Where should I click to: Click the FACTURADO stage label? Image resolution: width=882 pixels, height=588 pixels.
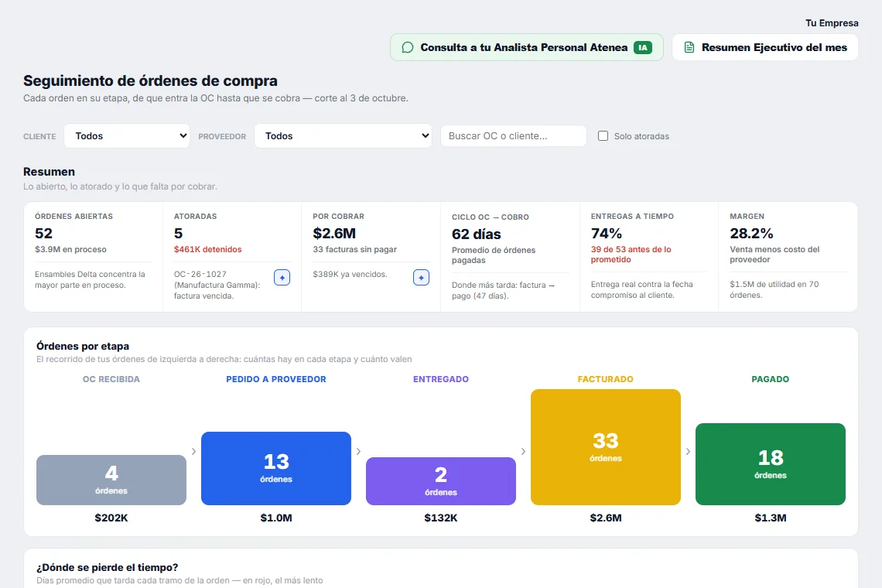click(606, 379)
